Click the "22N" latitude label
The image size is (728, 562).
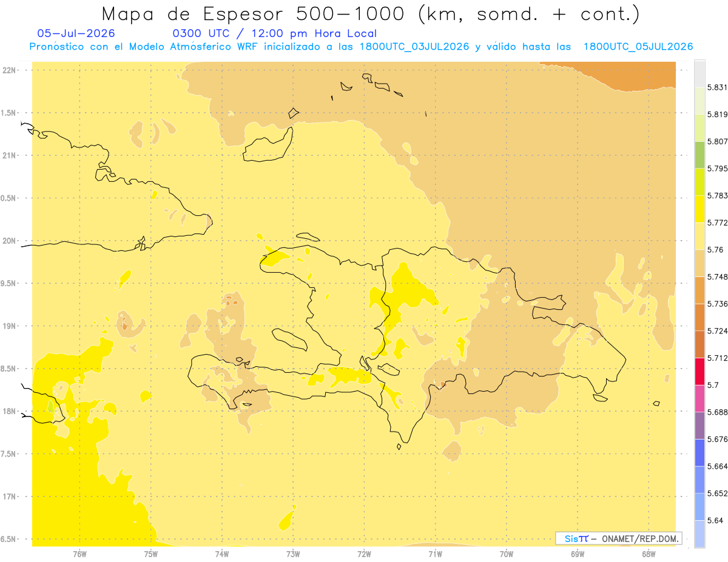pyautogui.click(x=10, y=70)
